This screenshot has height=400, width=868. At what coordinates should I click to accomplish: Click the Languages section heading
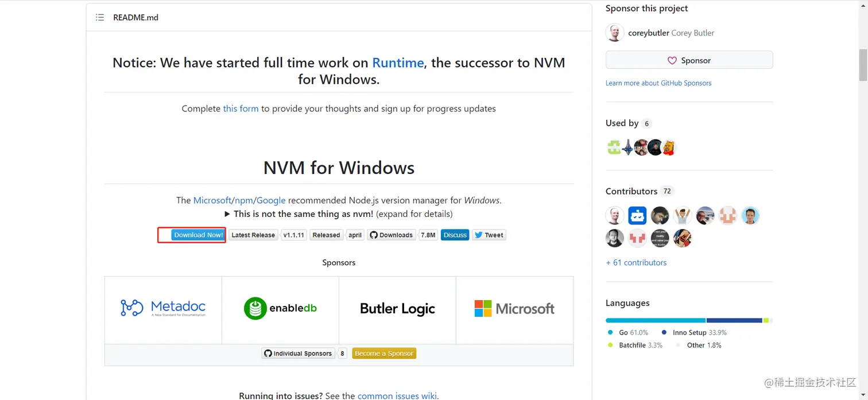pyautogui.click(x=627, y=303)
